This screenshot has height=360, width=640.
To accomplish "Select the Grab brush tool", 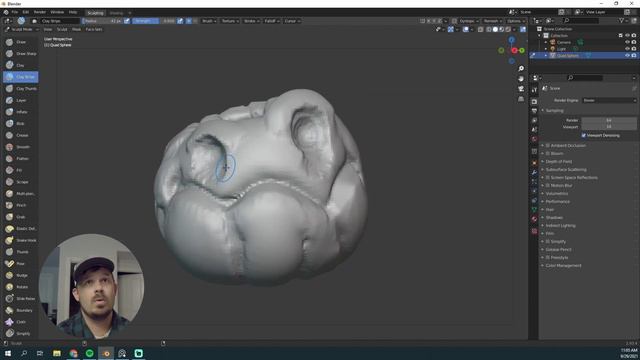I will tap(20, 217).
